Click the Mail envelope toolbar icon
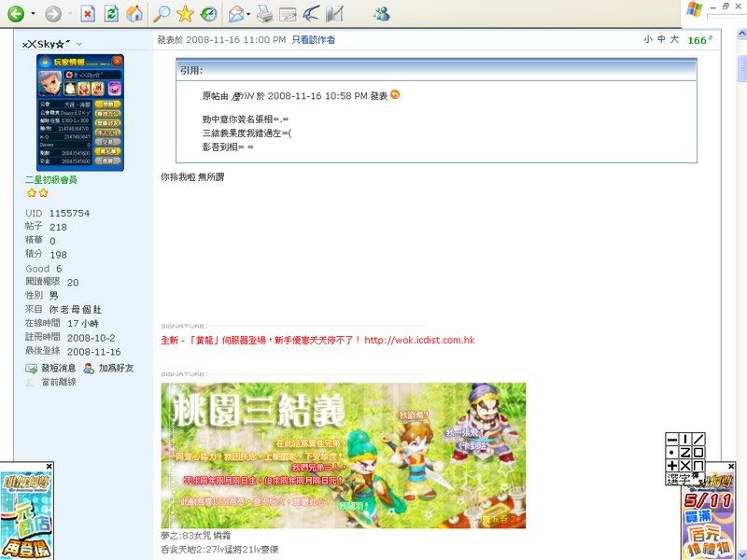Viewport: 747px width, 560px height. (x=236, y=14)
